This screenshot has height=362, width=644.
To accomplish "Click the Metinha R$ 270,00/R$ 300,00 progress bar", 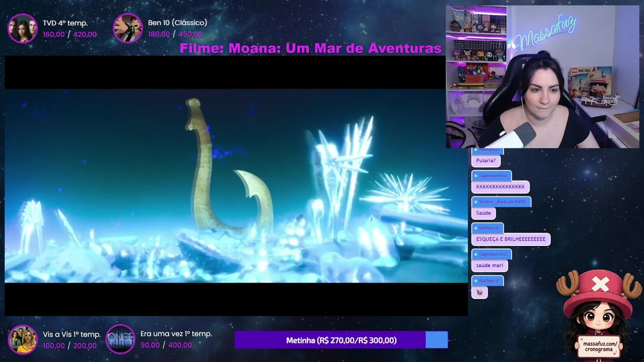I will pyautogui.click(x=341, y=340).
